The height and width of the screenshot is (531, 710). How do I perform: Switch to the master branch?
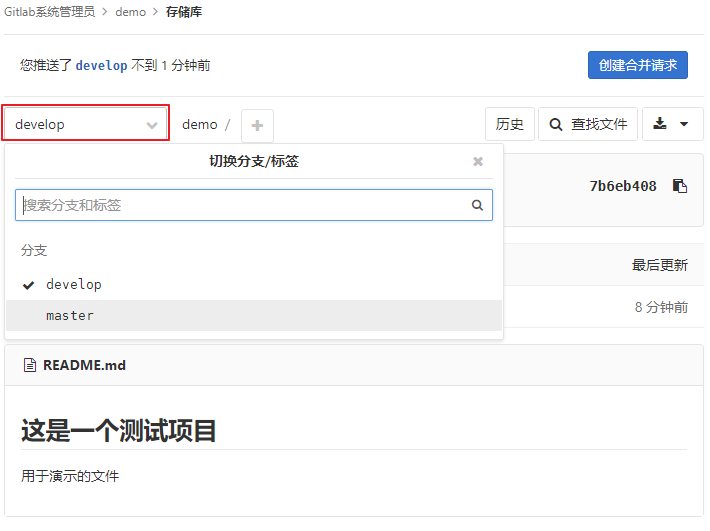(70, 315)
